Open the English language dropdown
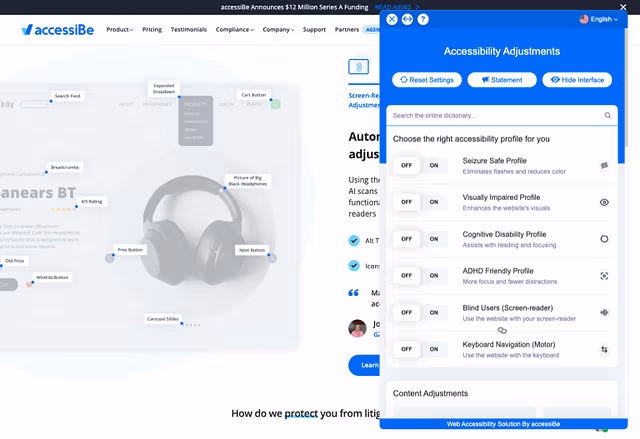This screenshot has height=439, width=640. 599,19
